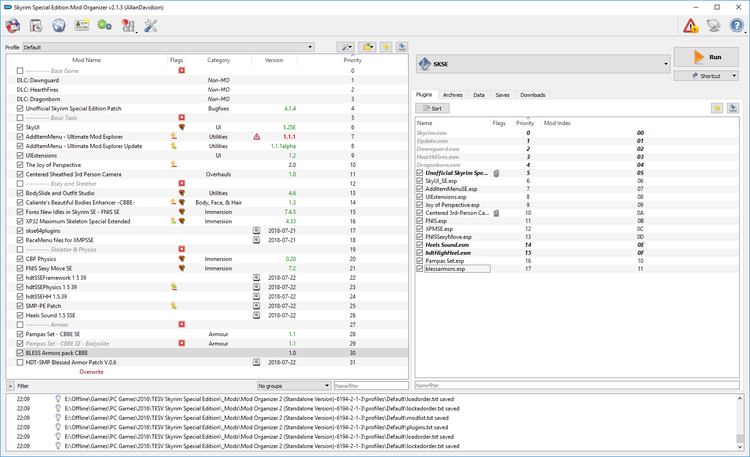Toggle the Pampas Set.esp plugin checkbox
The width and height of the screenshot is (750, 457).
[x=419, y=261]
